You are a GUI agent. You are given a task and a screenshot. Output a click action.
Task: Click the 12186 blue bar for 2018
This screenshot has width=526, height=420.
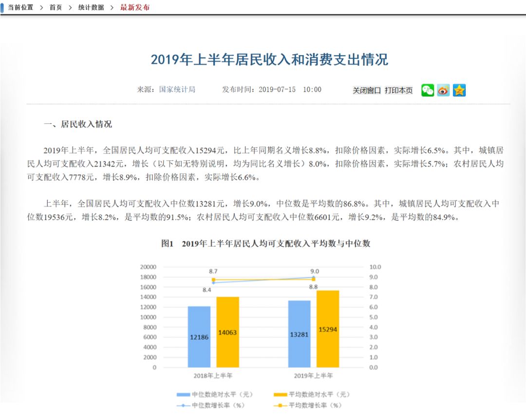[199, 337]
